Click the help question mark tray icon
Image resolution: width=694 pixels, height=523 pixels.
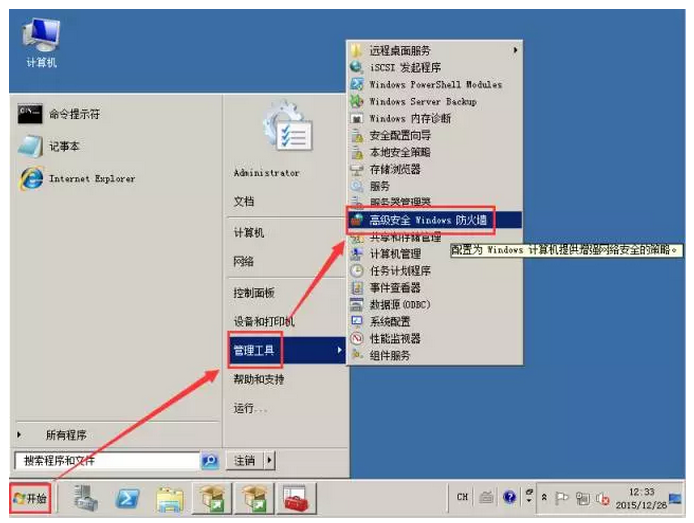(x=509, y=497)
